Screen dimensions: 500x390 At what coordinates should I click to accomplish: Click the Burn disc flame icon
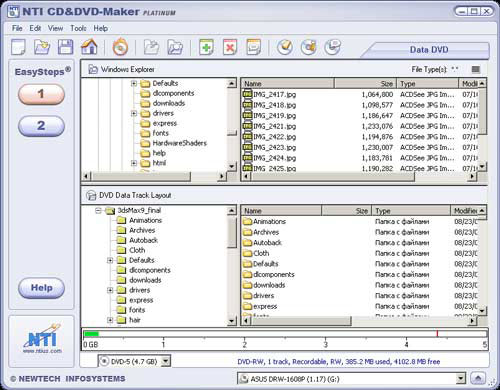[x=120, y=47]
